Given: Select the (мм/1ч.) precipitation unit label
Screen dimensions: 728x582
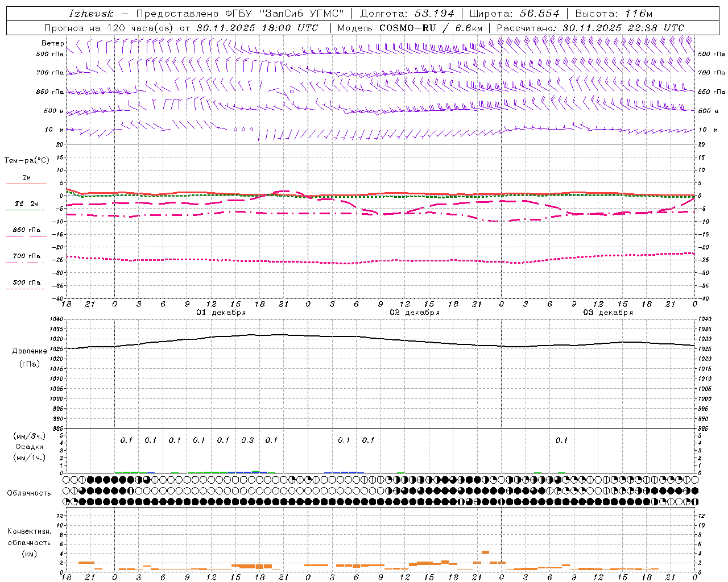Looking at the screenshot, I should [x=29, y=458].
